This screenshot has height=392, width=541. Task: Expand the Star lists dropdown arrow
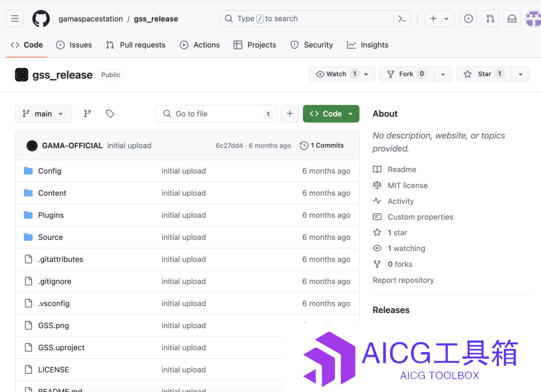(520, 74)
